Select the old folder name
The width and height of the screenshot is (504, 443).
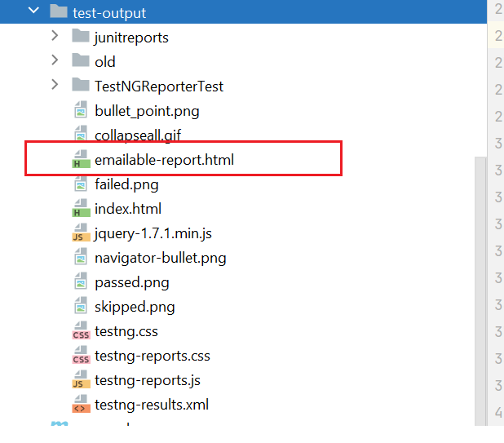point(104,62)
